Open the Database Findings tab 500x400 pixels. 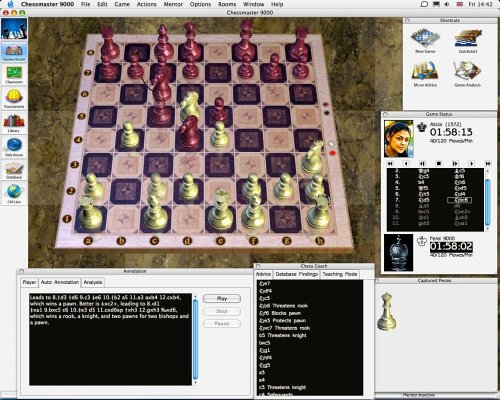point(297,274)
